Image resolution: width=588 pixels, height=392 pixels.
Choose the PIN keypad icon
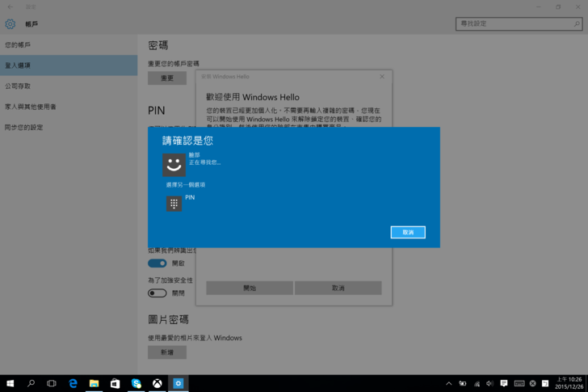pos(174,204)
